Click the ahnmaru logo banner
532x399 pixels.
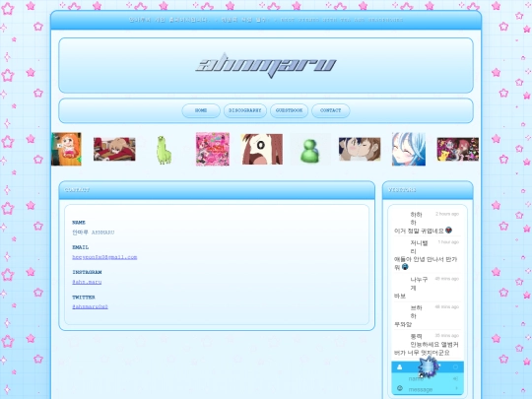coord(266,65)
